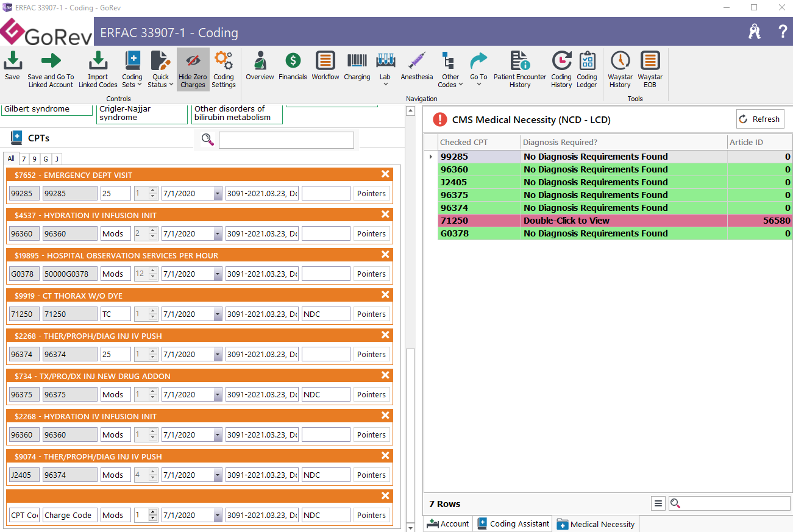
Task: Click Mods field for G0378 row
Action: pos(116,274)
